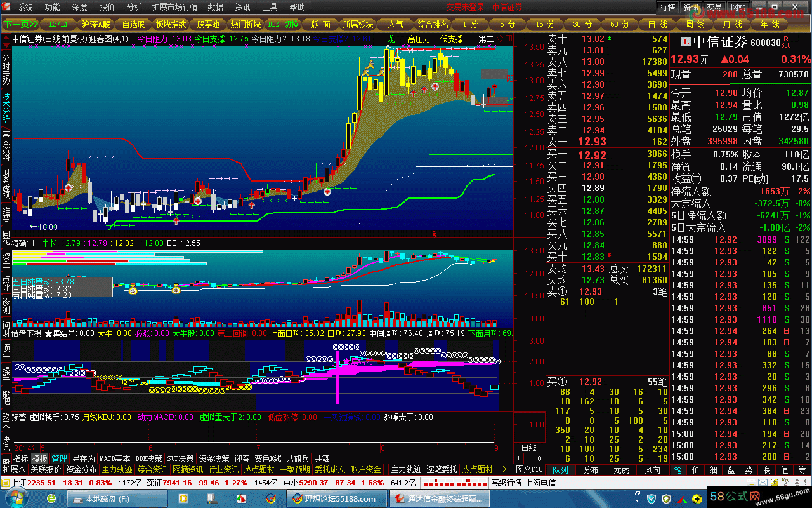Switch chart to 30 分 period
The height and width of the screenshot is (508, 812).
pyautogui.click(x=583, y=24)
